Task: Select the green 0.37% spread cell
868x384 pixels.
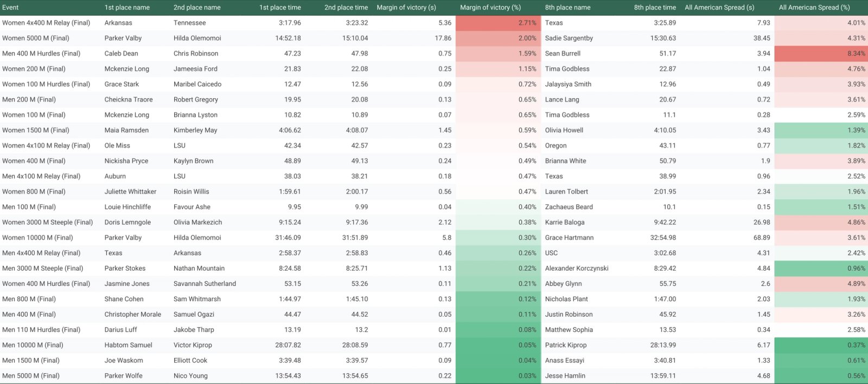Action: coord(821,345)
